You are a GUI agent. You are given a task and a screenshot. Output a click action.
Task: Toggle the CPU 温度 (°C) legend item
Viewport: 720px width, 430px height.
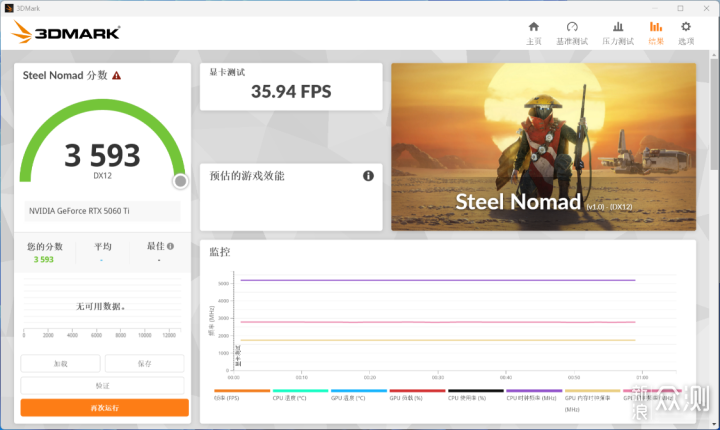click(x=300, y=395)
